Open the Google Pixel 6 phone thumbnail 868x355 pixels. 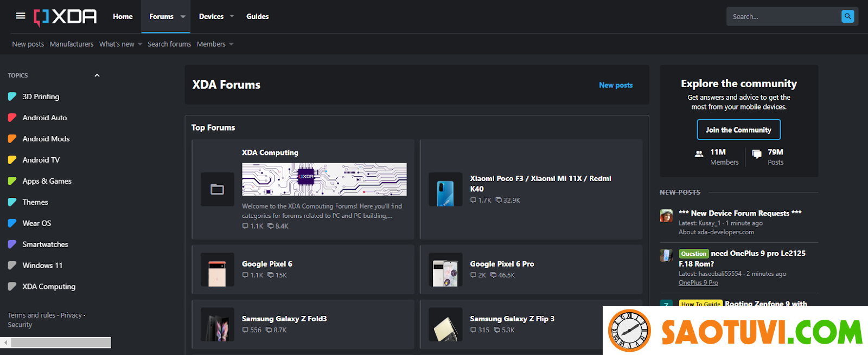pyautogui.click(x=217, y=269)
